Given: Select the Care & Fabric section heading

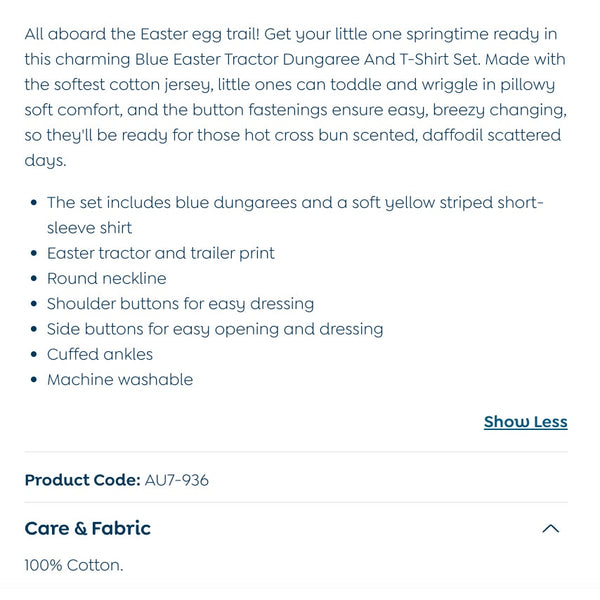Looking at the screenshot, I should tap(88, 529).
